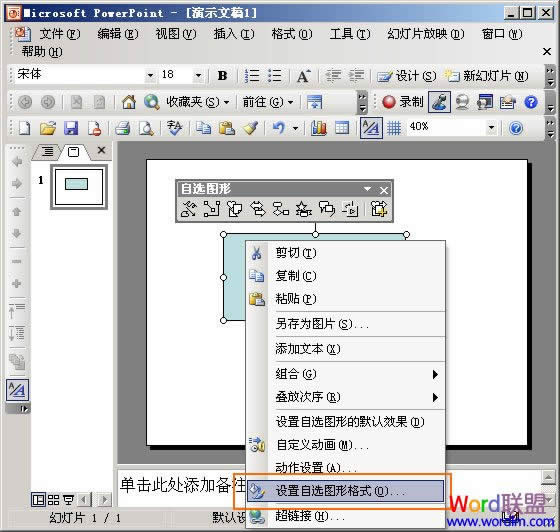Open Block Arrows category in AutoShapes toolbar

(258, 209)
